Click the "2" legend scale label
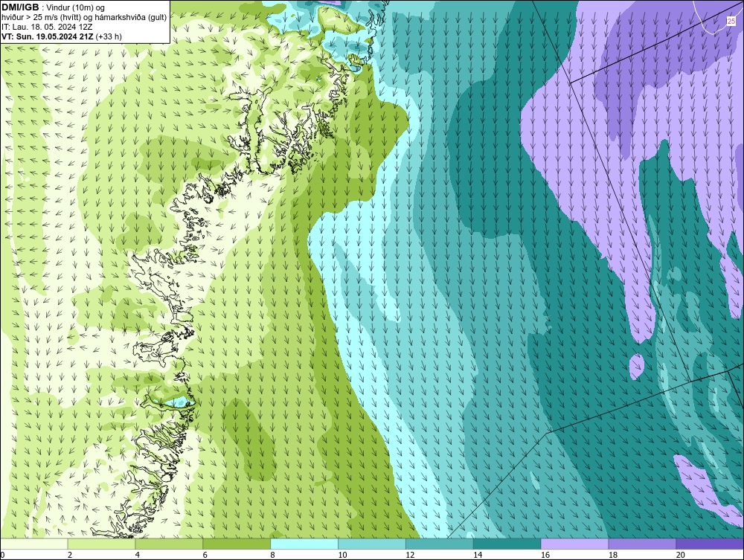 (x=70, y=555)
